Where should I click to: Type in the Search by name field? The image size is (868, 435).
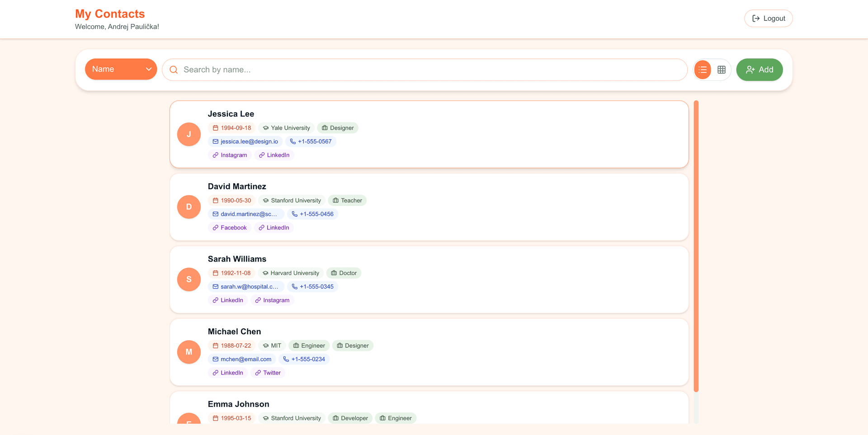coord(429,70)
